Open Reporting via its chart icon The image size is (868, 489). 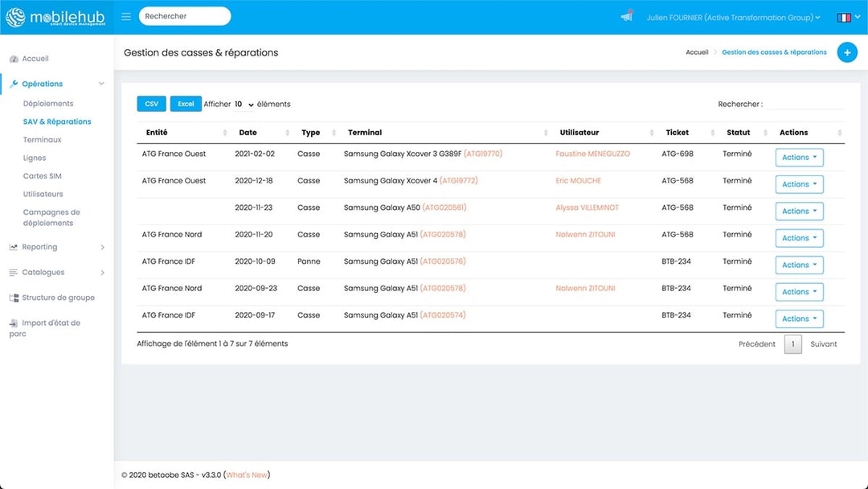click(x=14, y=247)
